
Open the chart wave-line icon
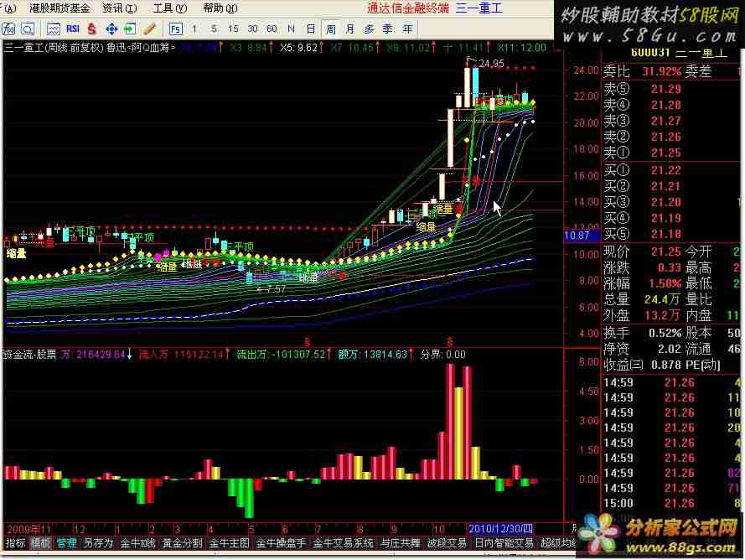54,29
